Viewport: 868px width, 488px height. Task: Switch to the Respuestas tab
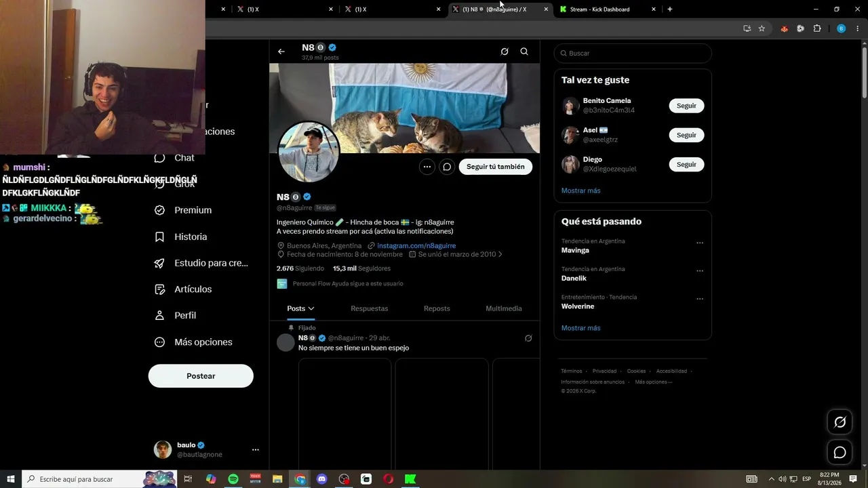370,308
